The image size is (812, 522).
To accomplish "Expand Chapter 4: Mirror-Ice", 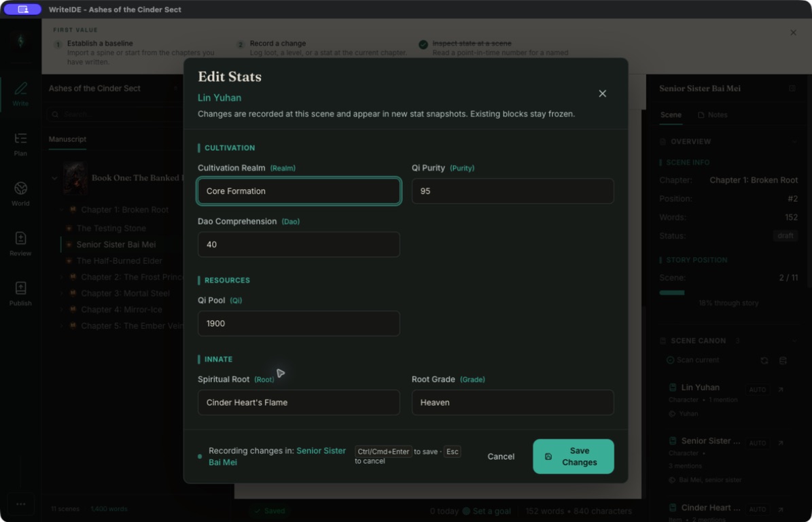I will pos(62,310).
